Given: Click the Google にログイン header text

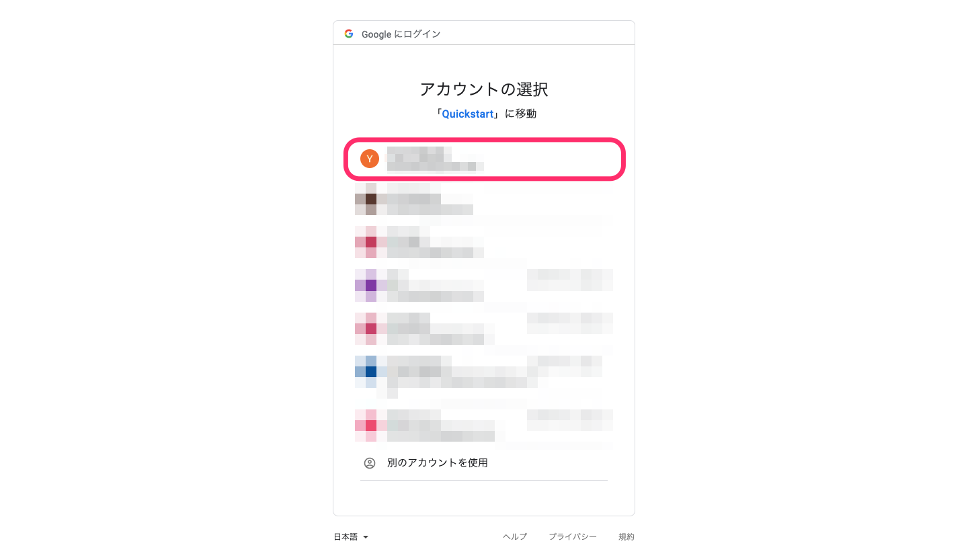Looking at the screenshot, I should (401, 34).
